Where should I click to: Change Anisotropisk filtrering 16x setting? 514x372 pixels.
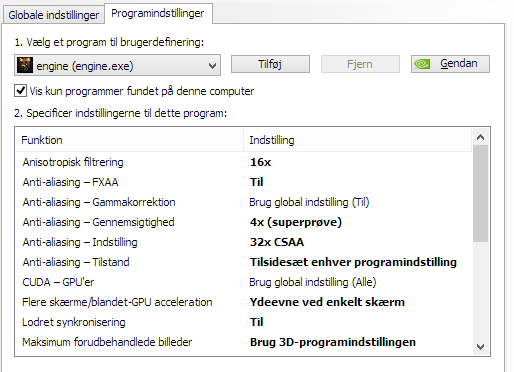pyautogui.click(x=260, y=162)
